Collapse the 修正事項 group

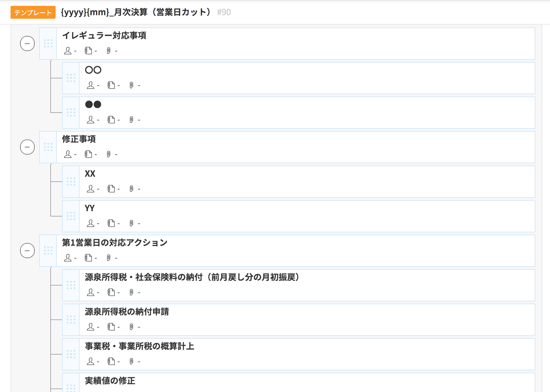(x=27, y=147)
